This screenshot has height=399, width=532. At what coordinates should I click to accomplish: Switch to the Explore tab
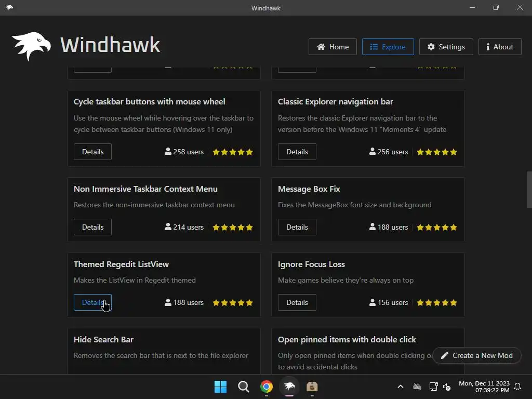click(x=388, y=47)
